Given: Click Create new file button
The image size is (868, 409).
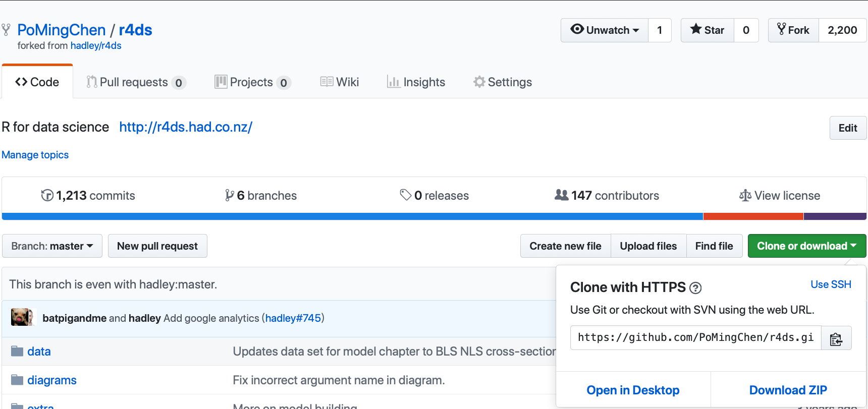Looking at the screenshot, I should pos(565,246).
